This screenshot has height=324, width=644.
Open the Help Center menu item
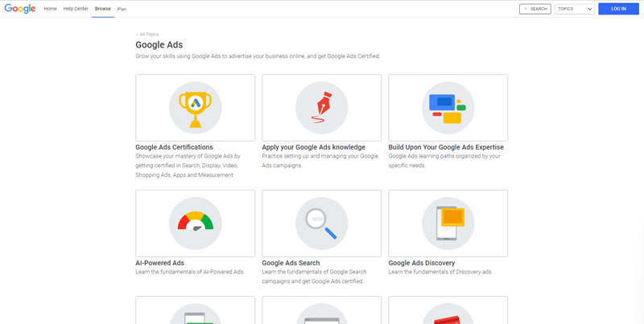click(76, 9)
